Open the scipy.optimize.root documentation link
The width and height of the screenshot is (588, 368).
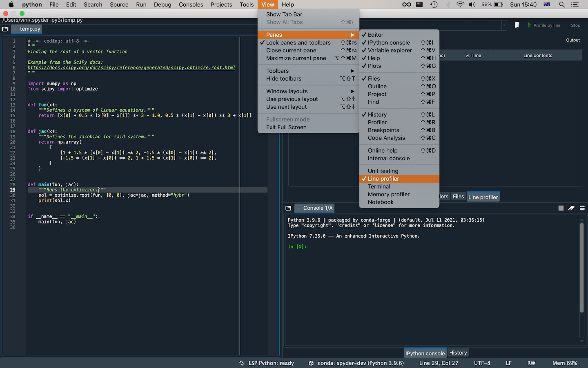pos(131,67)
